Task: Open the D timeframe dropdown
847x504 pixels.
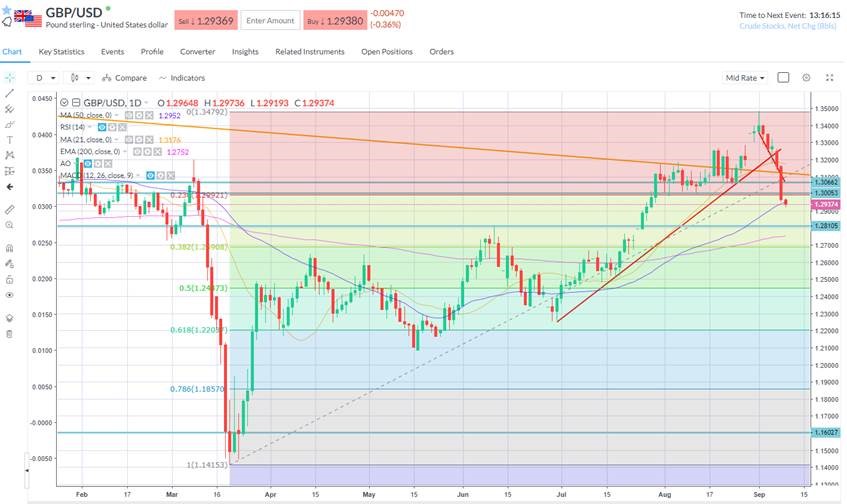Action: click(x=44, y=77)
